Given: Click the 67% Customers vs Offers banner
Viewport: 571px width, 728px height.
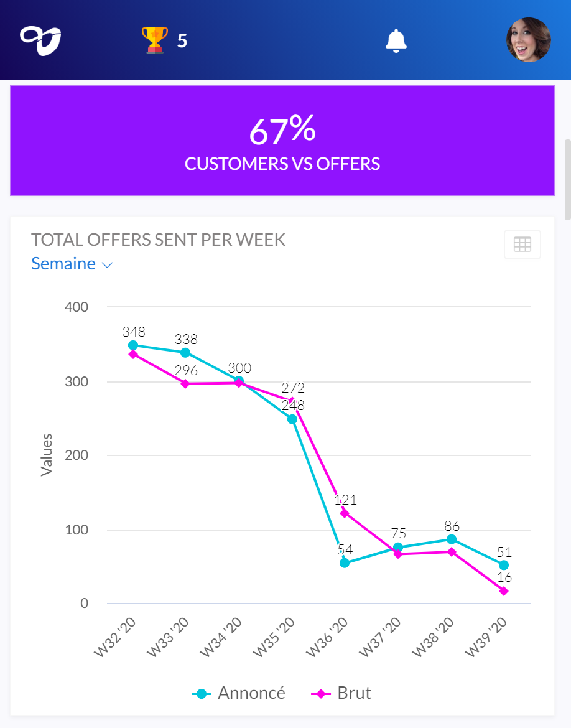Looking at the screenshot, I should 282,141.
